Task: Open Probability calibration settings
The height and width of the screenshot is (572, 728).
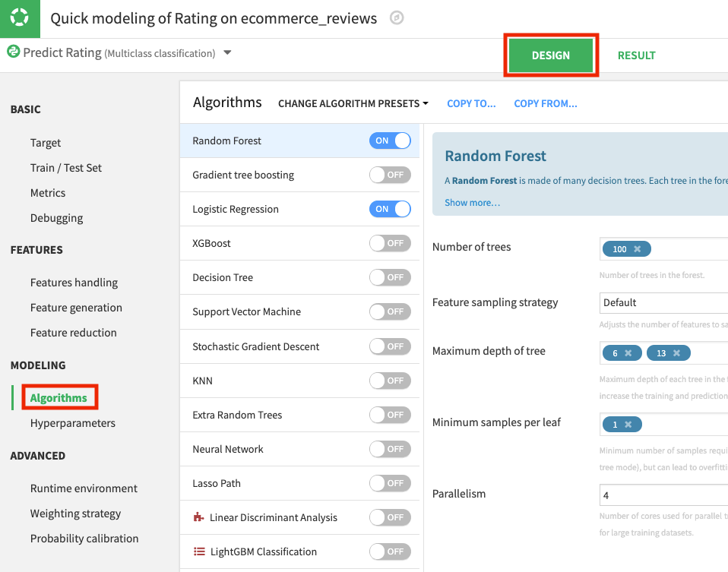Action: (x=84, y=539)
